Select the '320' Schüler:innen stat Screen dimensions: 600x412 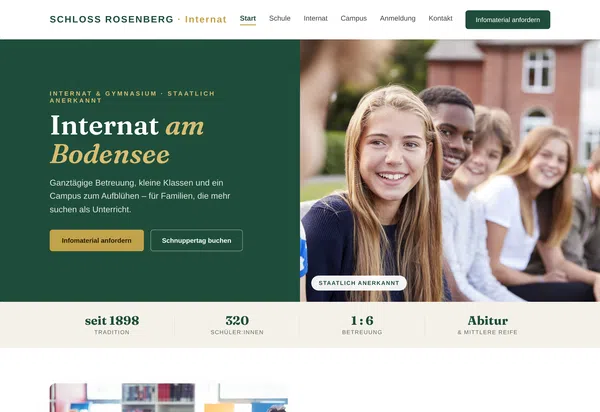[237, 325]
